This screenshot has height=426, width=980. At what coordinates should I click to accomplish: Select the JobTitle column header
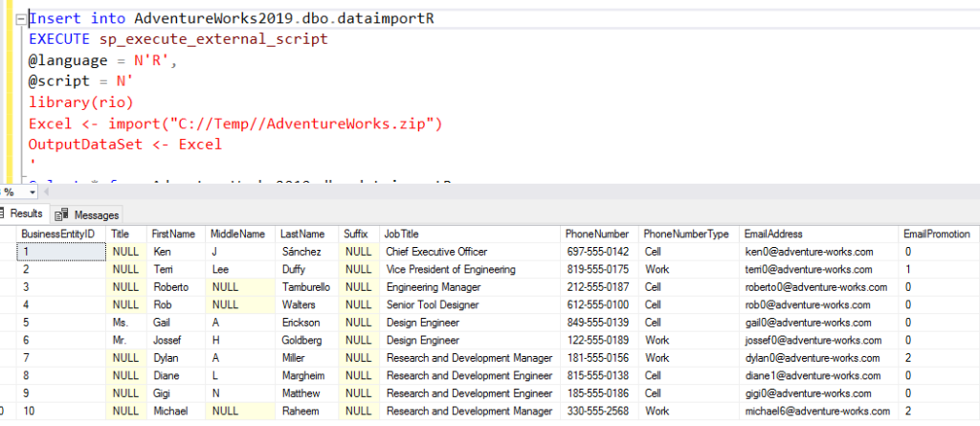click(402, 234)
